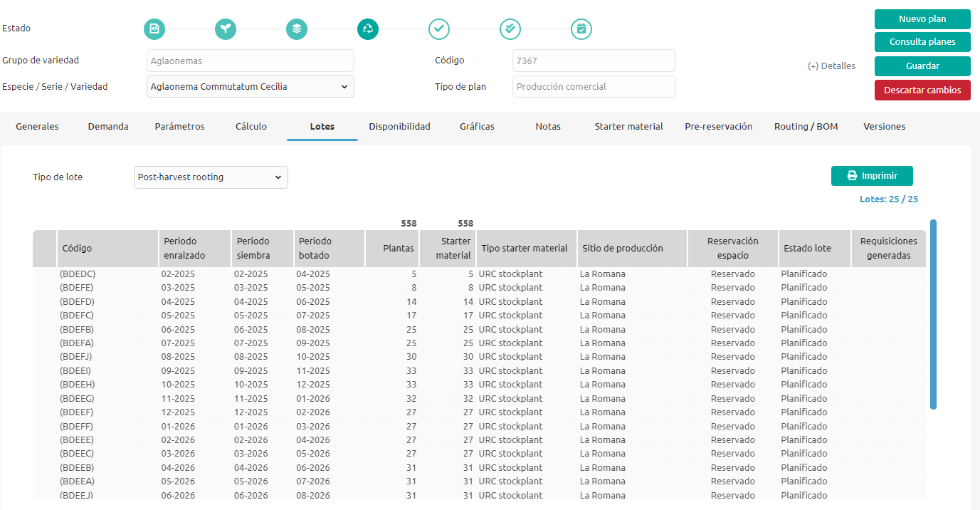
Task: Open the Cálculo tab
Action: click(251, 127)
